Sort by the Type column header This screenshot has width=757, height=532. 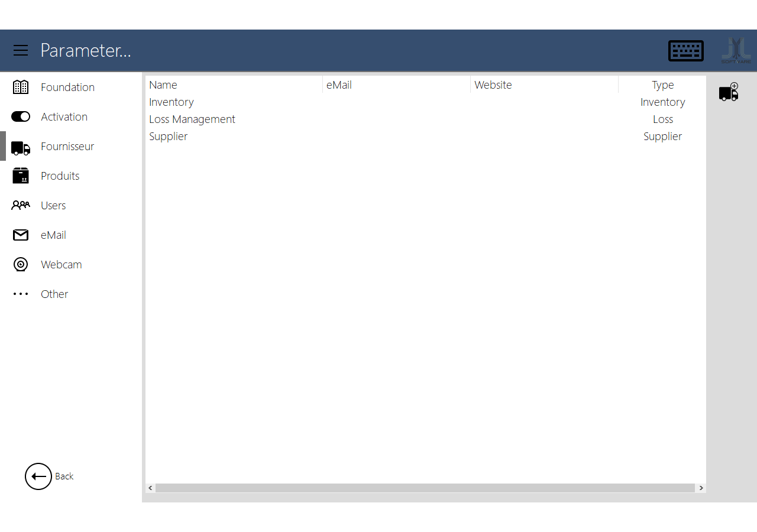point(662,85)
